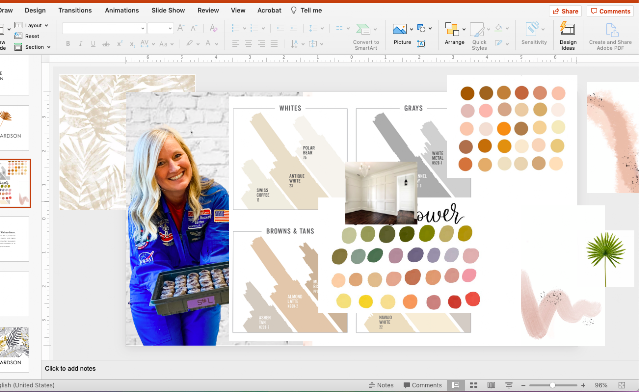Toggle the Notes pane
Viewport: 639px width, 392px height.
(381, 385)
